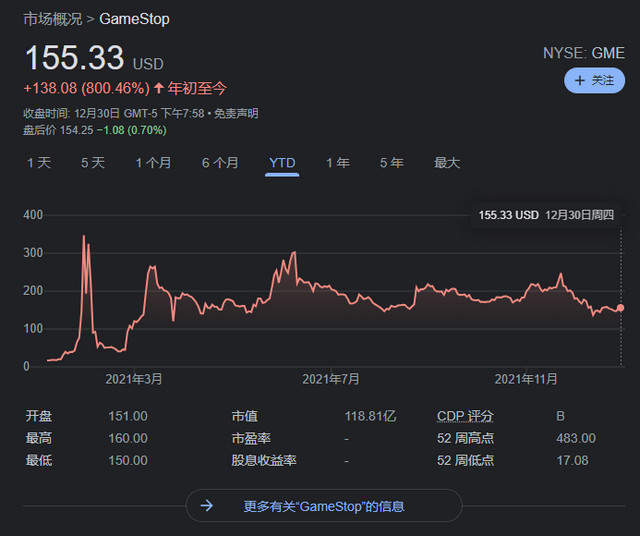The width and height of the screenshot is (640, 536).
Task: Open the 市场概况 breadcrumb link
Action: (53, 19)
